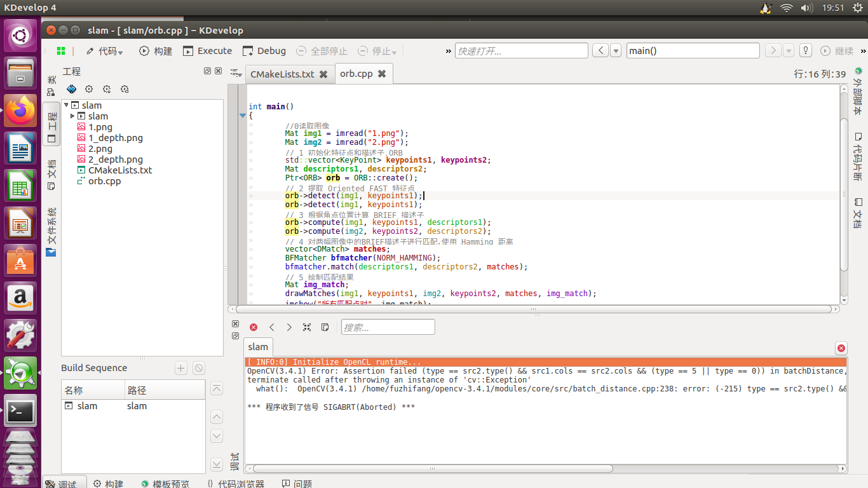The width and height of the screenshot is (868, 488).
Task: Open the 文件系统 filesystem side tab
Action: tap(51, 231)
